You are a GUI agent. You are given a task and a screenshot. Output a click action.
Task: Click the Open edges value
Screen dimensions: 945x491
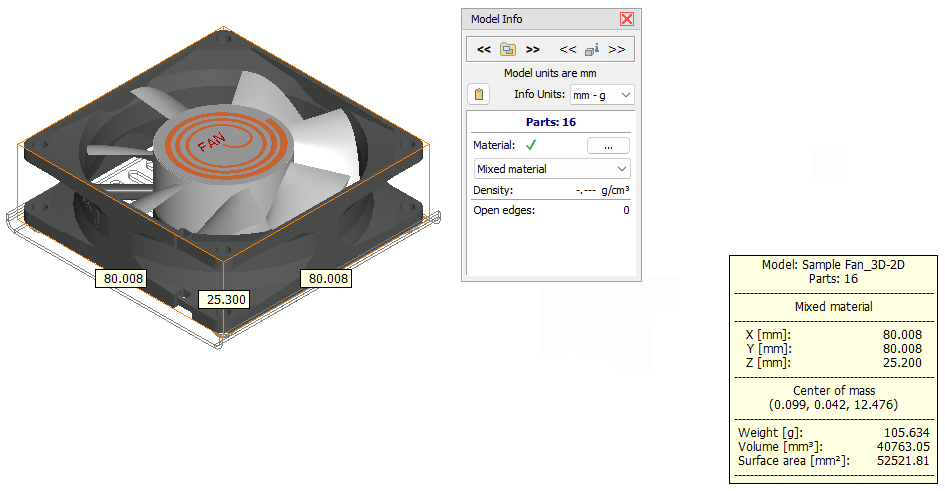click(x=626, y=210)
